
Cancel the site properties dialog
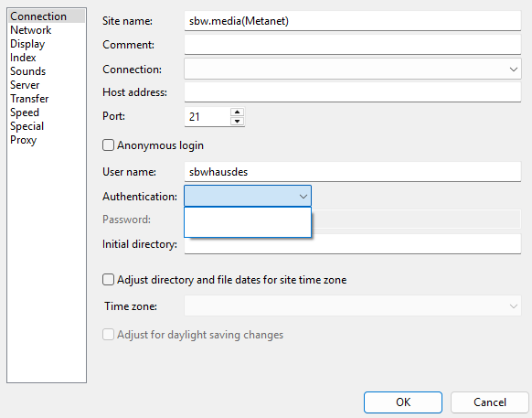pyautogui.click(x=490, y=402)
